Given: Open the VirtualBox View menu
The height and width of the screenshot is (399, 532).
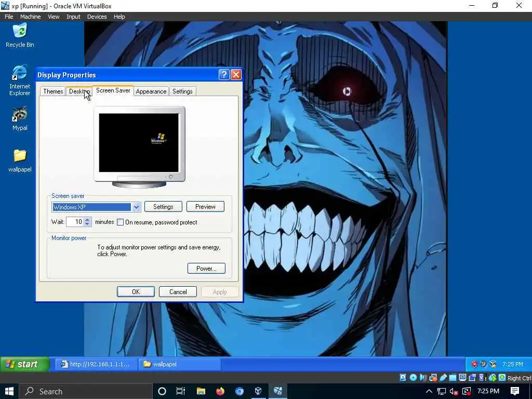Looking at the screenshot, I should coord(54,17).
